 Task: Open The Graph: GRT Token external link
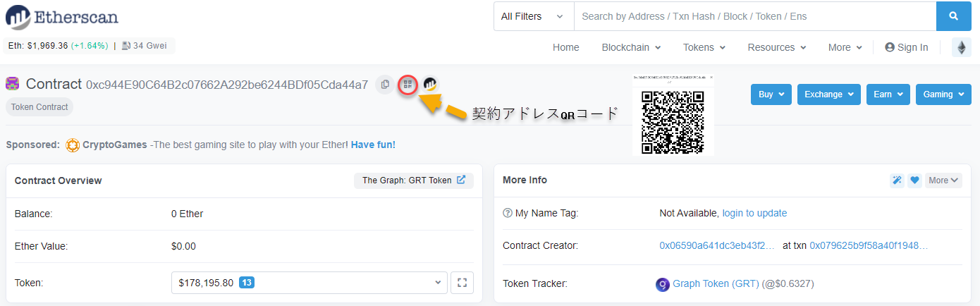click(414, 180)
